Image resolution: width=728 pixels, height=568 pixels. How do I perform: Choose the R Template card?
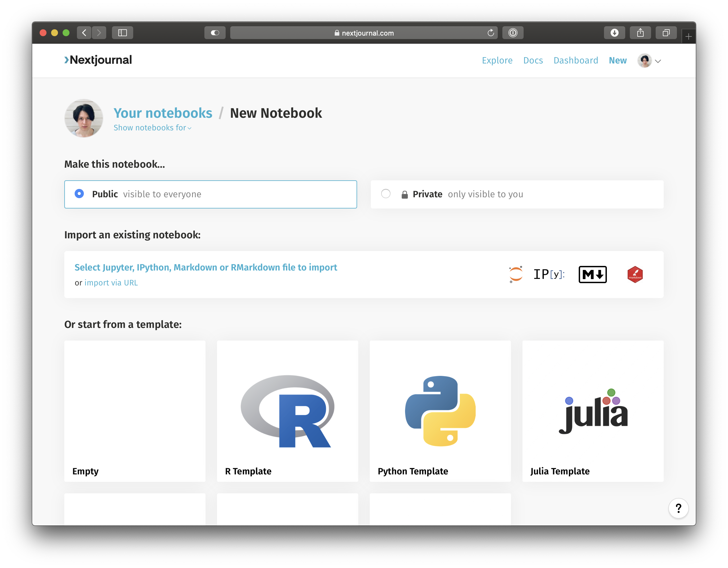tap(287, 411)
